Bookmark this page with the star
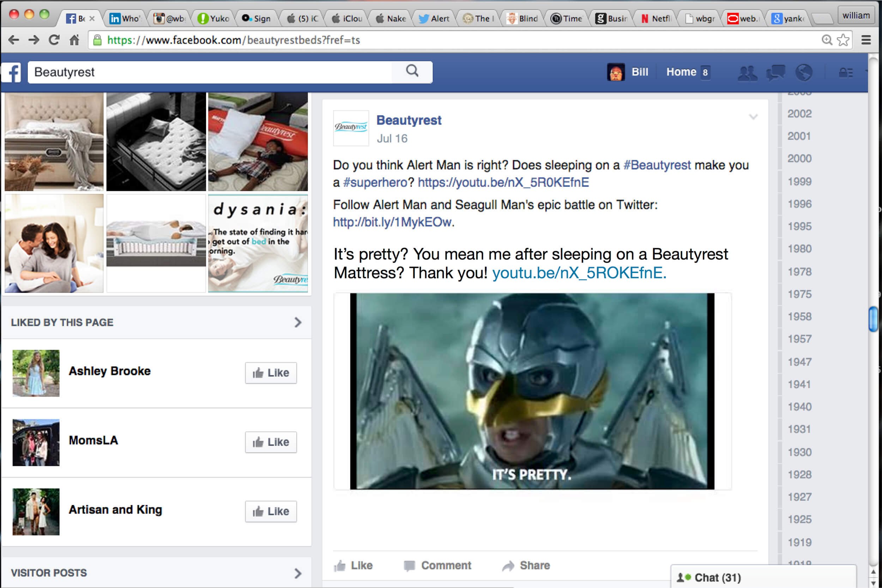The width and height of the screenshot is (882, 588). coord(844,40)
